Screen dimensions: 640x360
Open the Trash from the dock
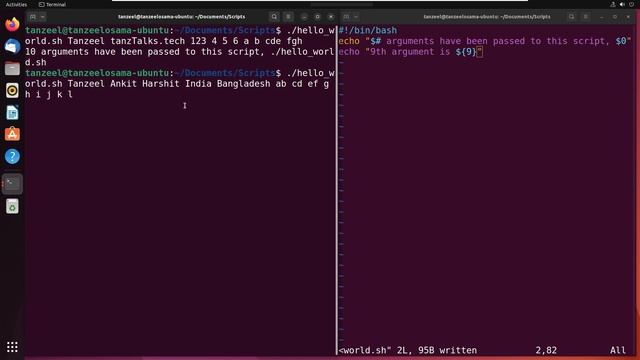(x=12, y=206)
